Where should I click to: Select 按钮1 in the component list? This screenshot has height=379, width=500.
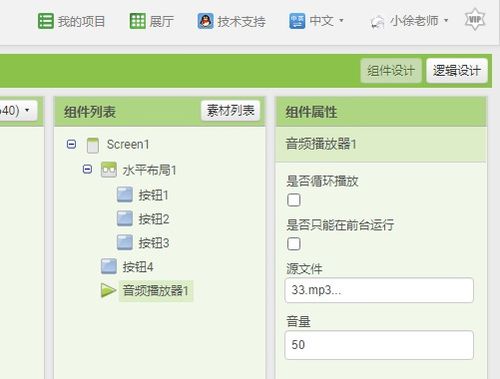pyautogui.click(x=154, y=195)
